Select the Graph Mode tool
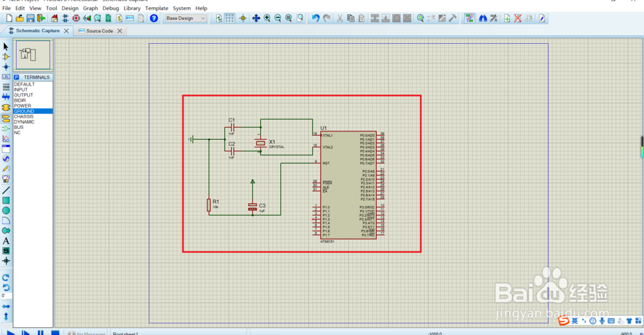The width and height of the screenshot is (644, 335). [6, 139]
